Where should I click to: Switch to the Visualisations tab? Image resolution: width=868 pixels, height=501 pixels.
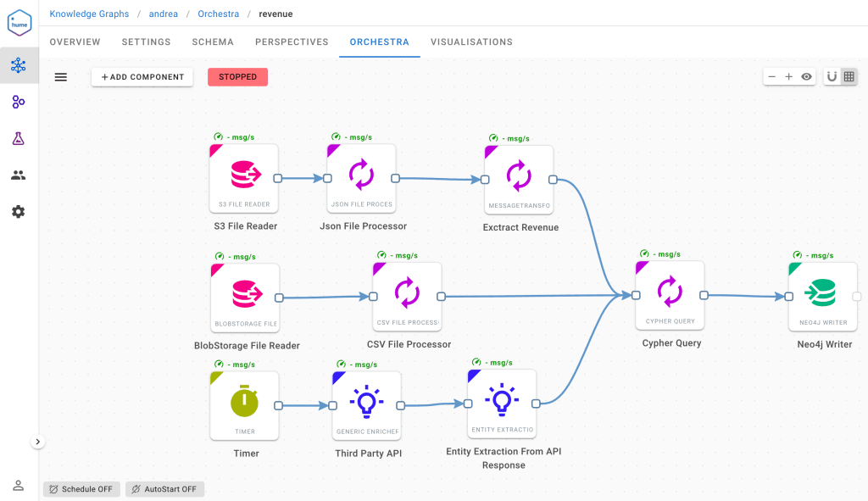pyautogui.click(x=471, y=42)
